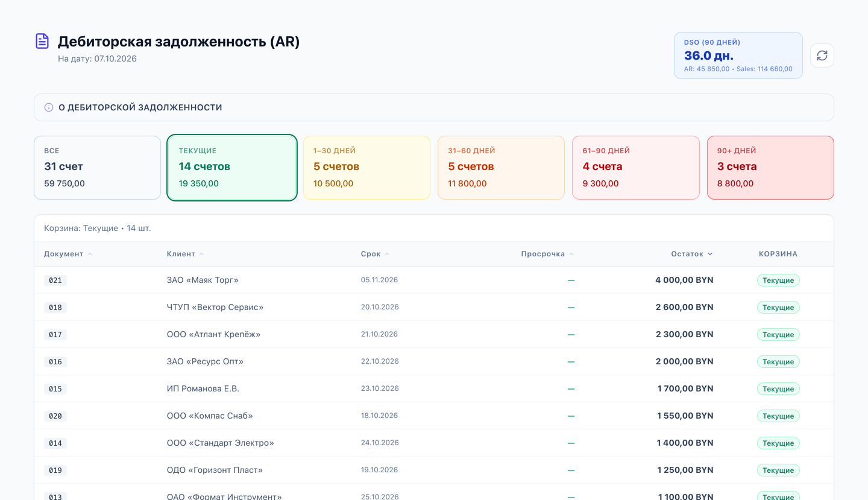Click the due date 23.10.2026
Image resolution: width=868 pixels, height=500 pixels.
coord(380,388)
